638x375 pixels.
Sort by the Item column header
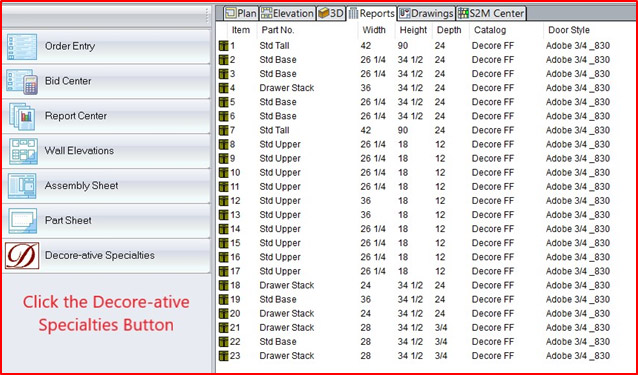[241, 31]
